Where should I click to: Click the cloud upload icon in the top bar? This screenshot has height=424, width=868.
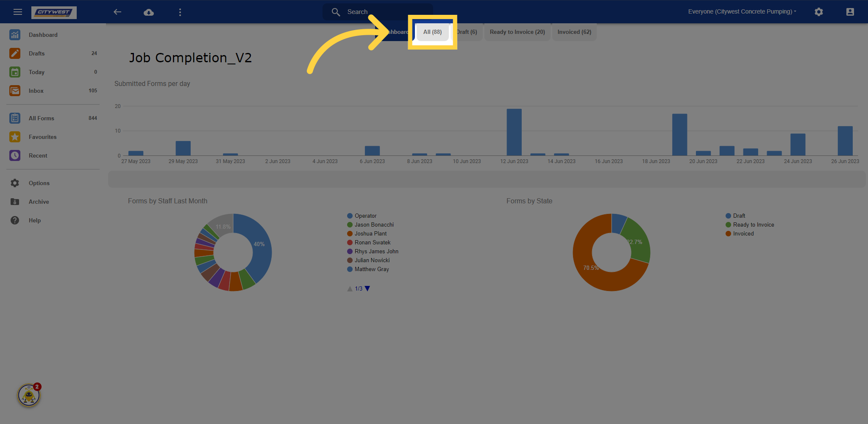[149, 12]
